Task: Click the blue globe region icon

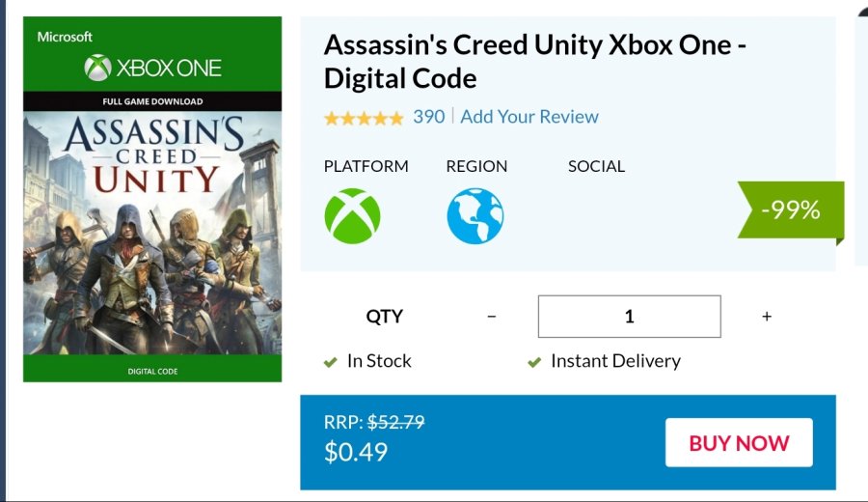Action: (x=475, y=215)
